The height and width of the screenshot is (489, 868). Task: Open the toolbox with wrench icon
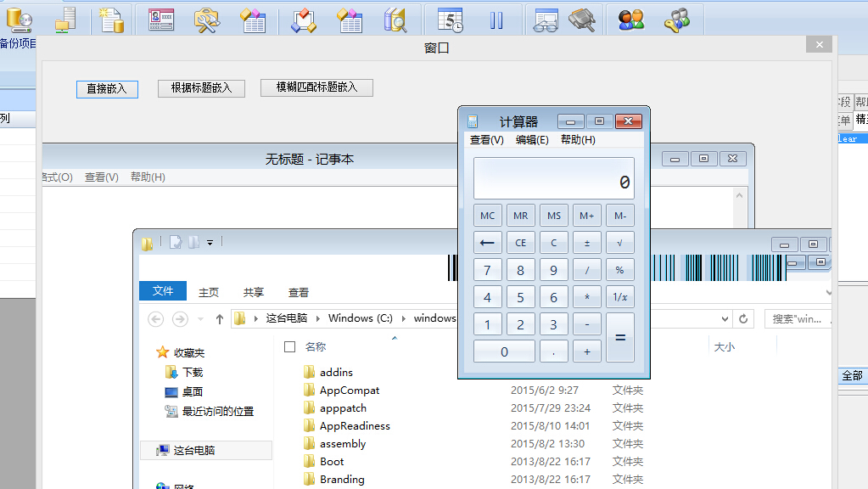207,20
